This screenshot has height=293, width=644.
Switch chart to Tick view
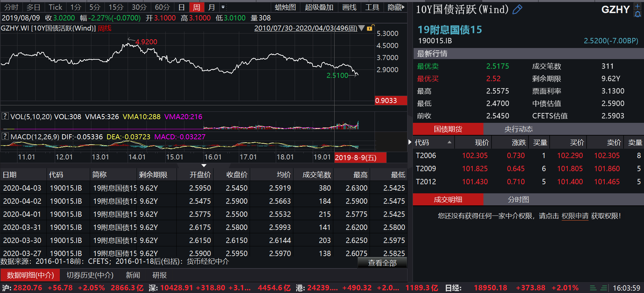[x=55, y=7]
